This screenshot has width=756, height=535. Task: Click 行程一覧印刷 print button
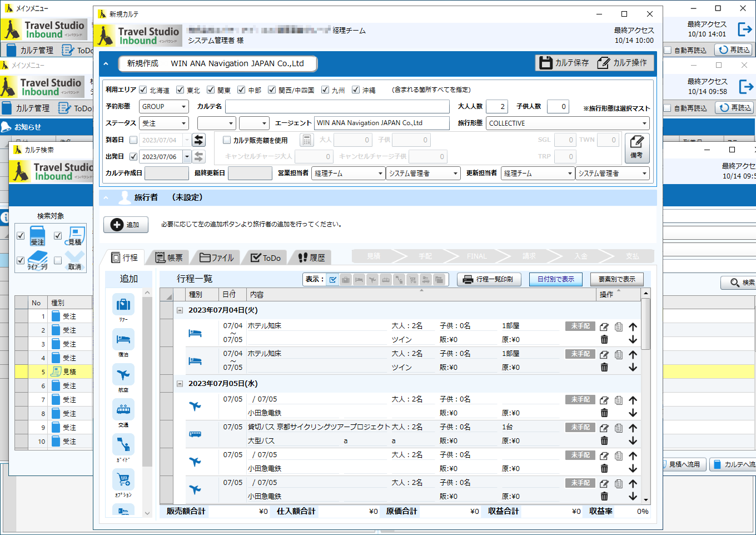pyautogui.click(x=489, y=279)
